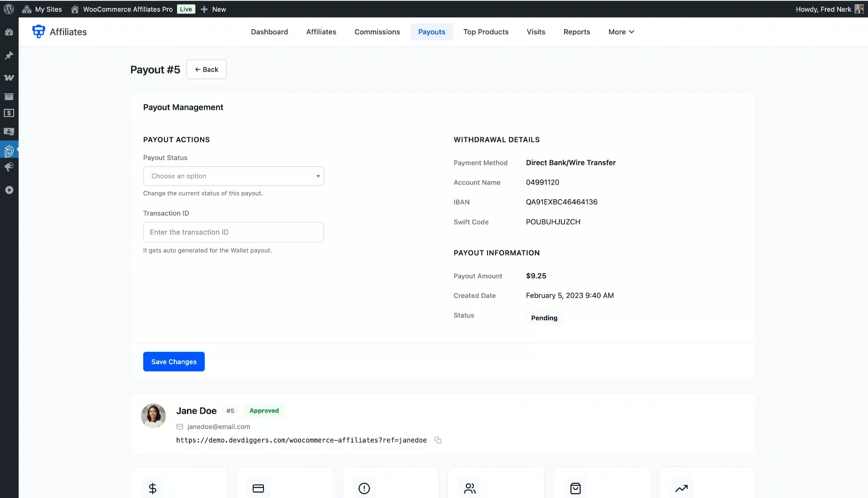Click the shopping bag stat card icon

pos(575,488)
